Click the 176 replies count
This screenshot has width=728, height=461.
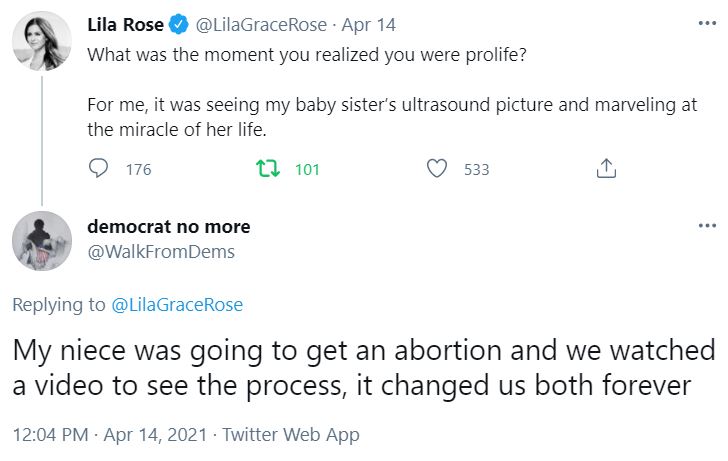coord(139,170)
